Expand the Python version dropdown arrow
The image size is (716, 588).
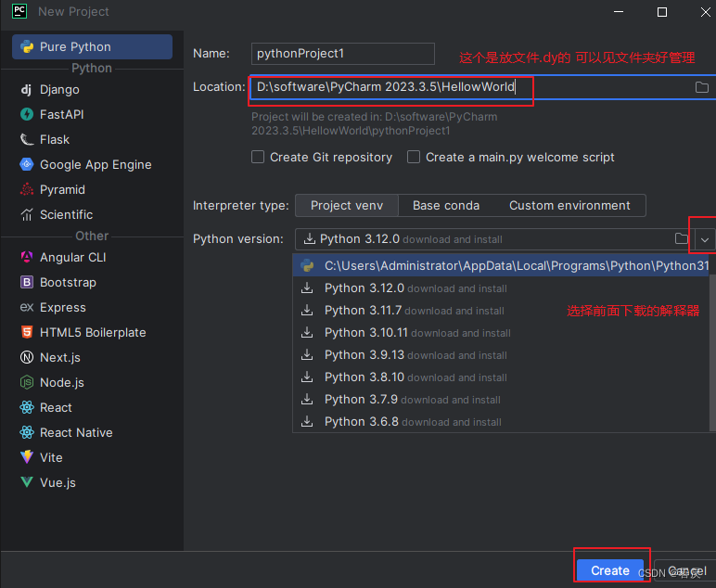[x=705, y=239]
